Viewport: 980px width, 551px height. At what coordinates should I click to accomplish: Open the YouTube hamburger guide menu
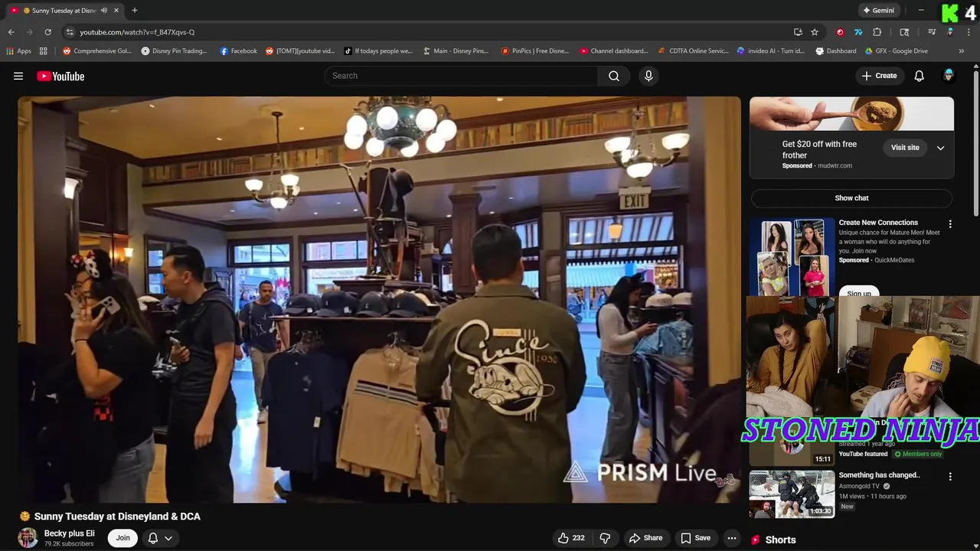click(x=18, y=76)
